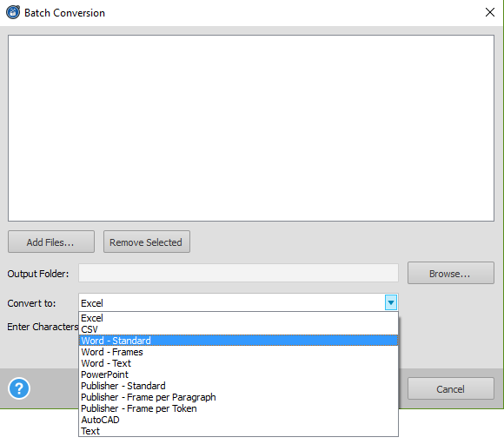Click the empty file list area

click(251, 128)
